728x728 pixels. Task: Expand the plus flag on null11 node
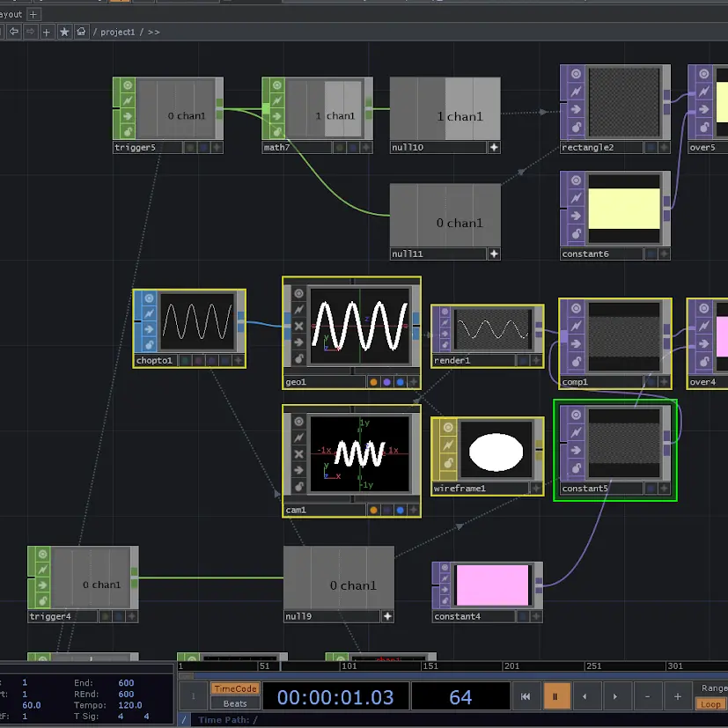(494, 254)
